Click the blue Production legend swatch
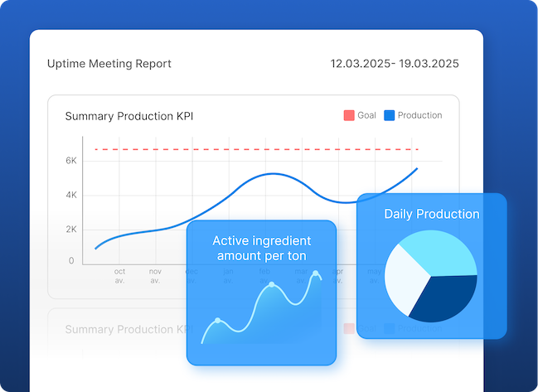538x392 pixels. [x=389, y=116]
